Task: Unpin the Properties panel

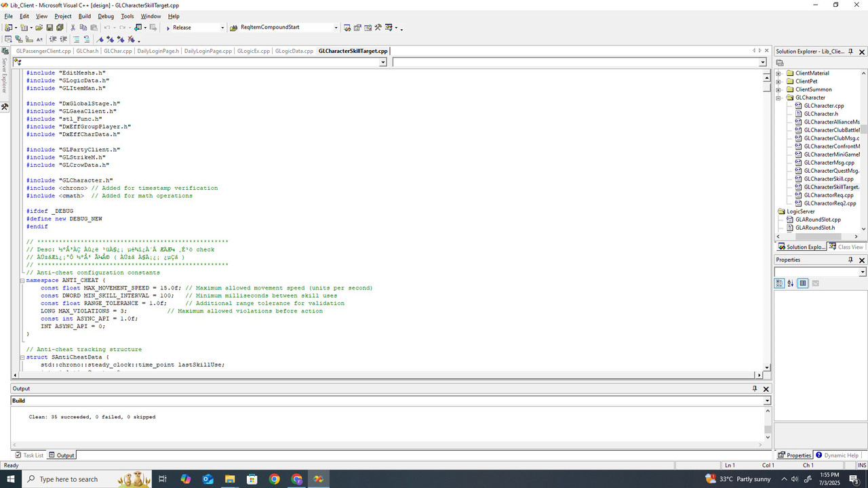Action: [x=852, y=260]
